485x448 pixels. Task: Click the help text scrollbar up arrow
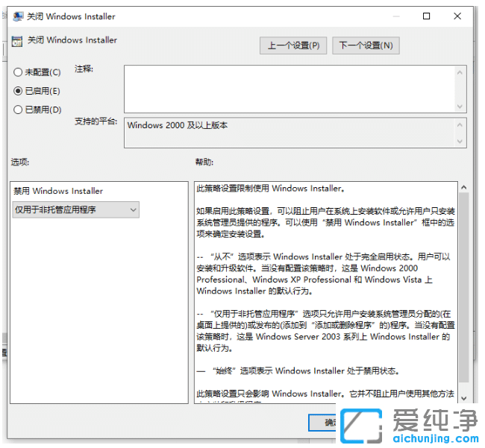tap(463, 187)
